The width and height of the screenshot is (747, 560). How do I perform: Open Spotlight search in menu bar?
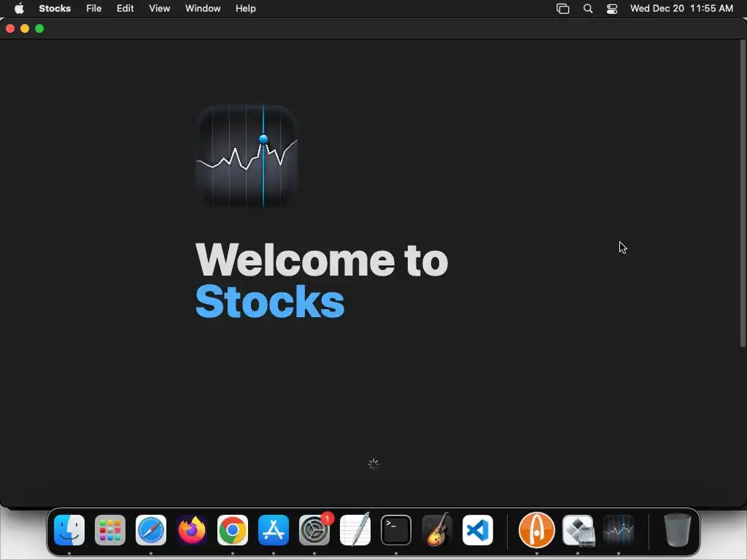coord(589,9)
